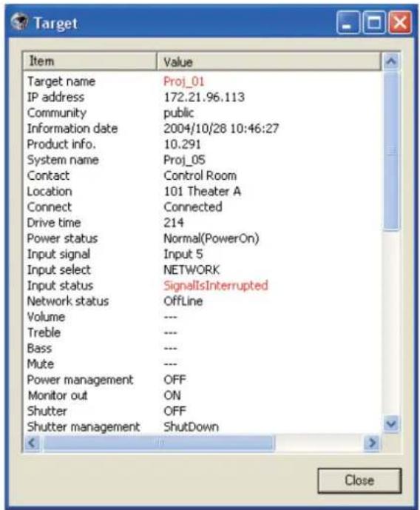
Task: Click the OffLine value
Action: tap(183, 301)
